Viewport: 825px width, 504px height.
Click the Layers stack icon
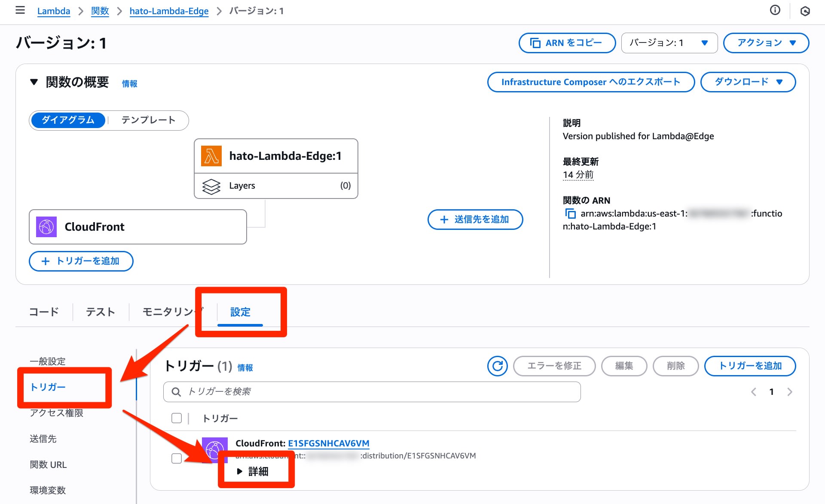tap(211, 186)
